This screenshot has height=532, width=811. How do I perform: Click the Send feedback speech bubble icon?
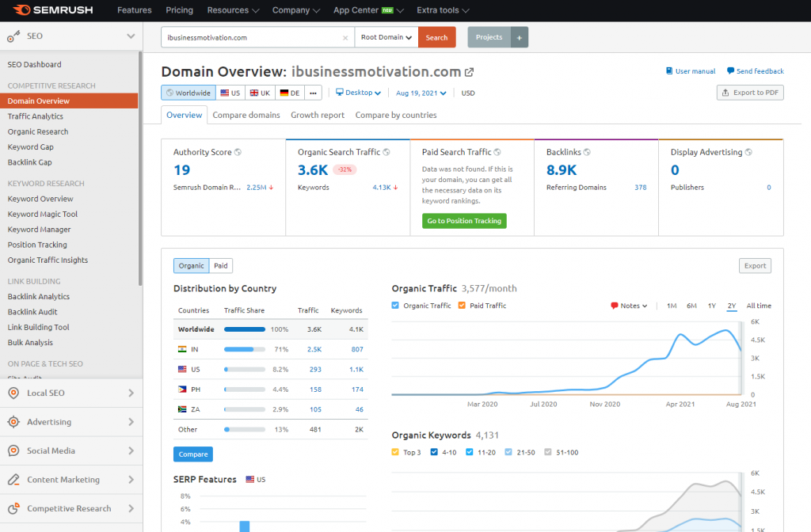point(730,70)
